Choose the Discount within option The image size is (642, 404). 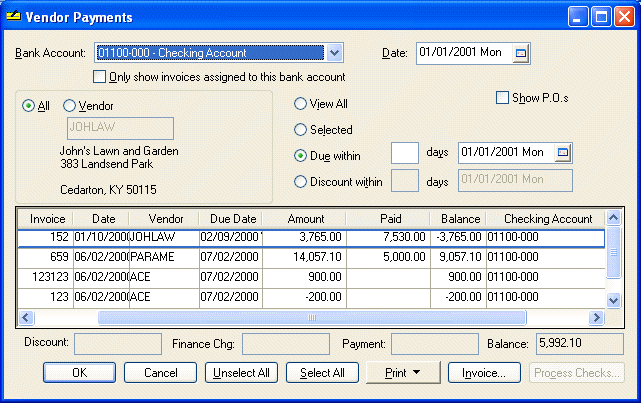[x=300, y=182]
